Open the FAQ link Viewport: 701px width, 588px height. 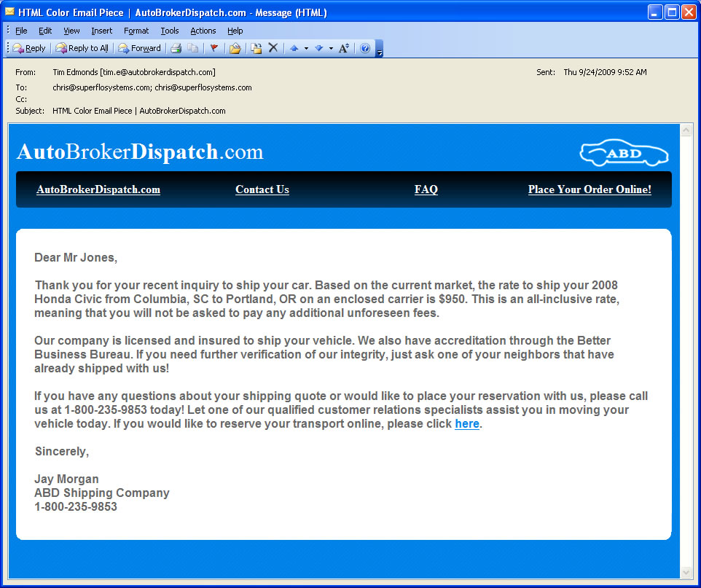pyautogui.click(x=426, y=189)
